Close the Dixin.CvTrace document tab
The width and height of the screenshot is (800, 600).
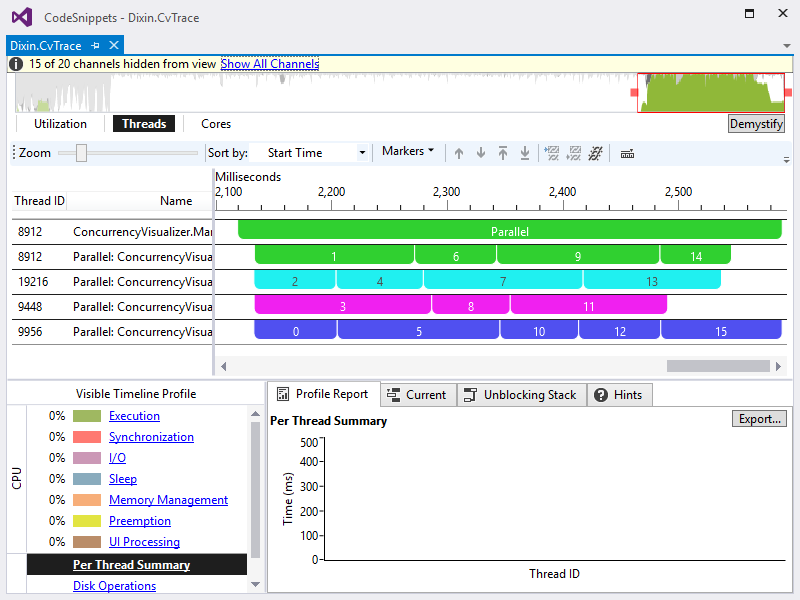[114, 45]
